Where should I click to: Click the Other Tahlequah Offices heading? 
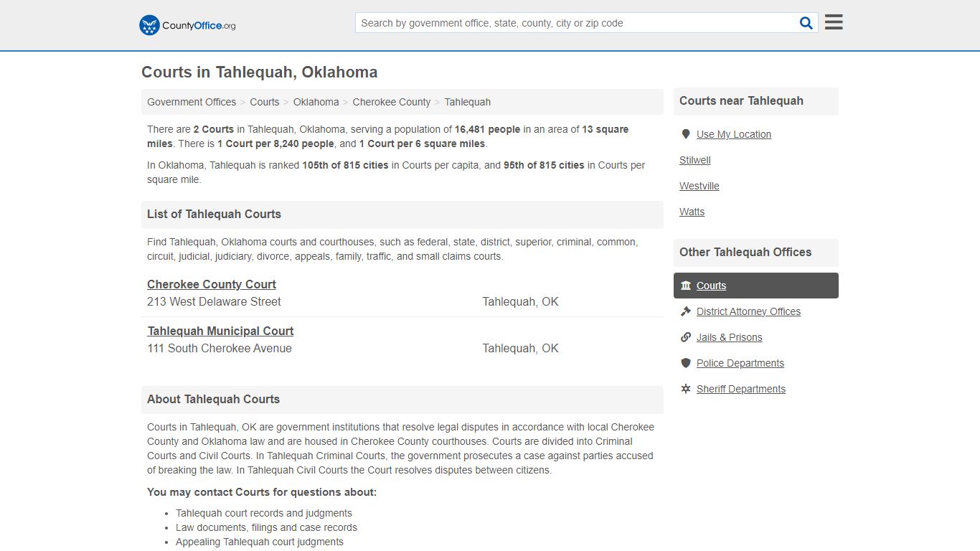click(745, 252)
